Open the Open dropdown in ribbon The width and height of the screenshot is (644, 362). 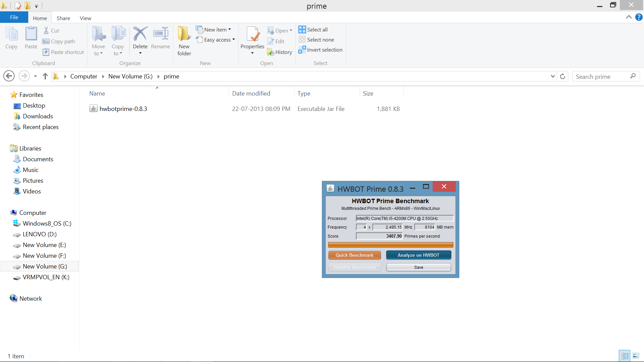(280, 31)
